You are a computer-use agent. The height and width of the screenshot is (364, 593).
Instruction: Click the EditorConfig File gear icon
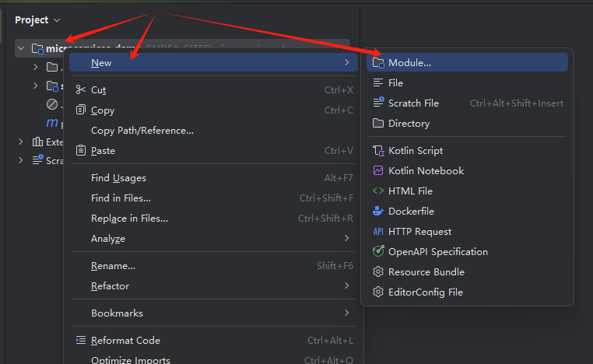pyautogui.click(x=378, y=292)
